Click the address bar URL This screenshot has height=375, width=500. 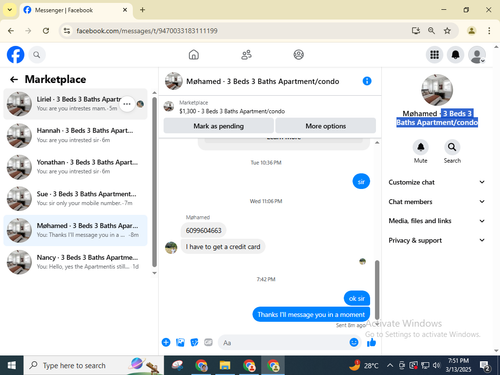click(147, 31)
